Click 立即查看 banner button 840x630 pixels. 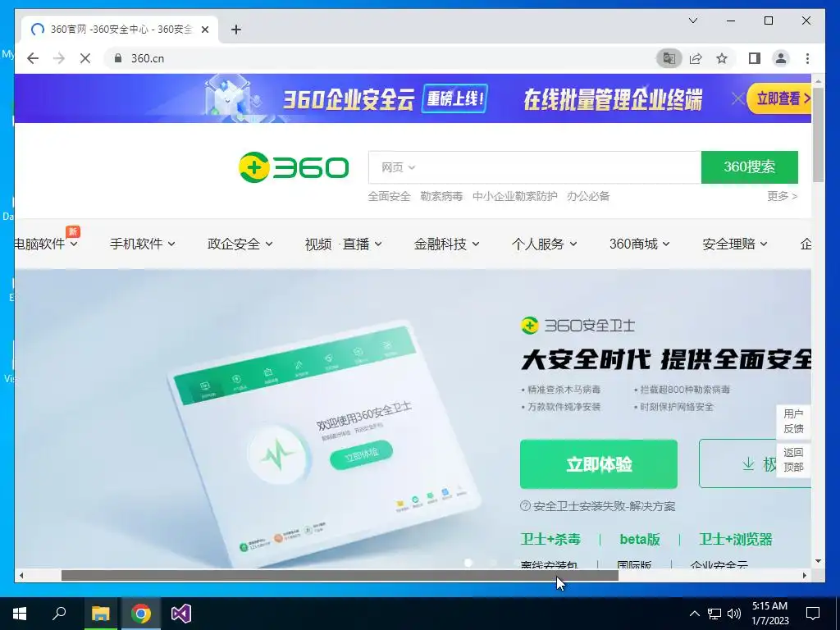779,98
